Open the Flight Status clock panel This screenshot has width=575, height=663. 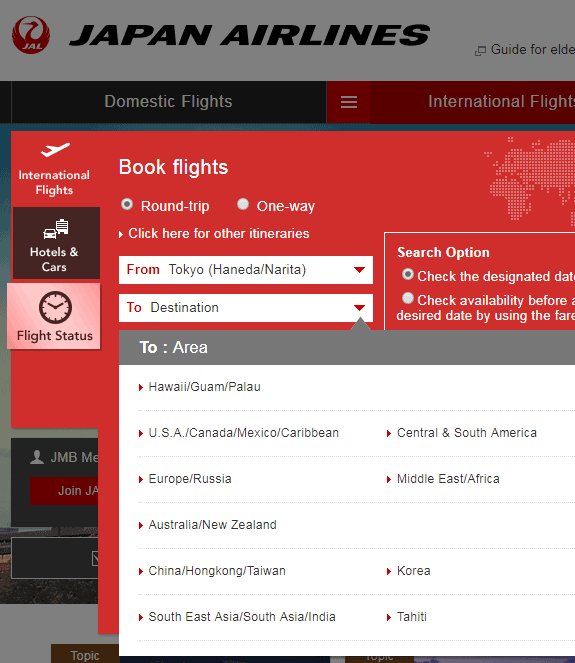55,316
